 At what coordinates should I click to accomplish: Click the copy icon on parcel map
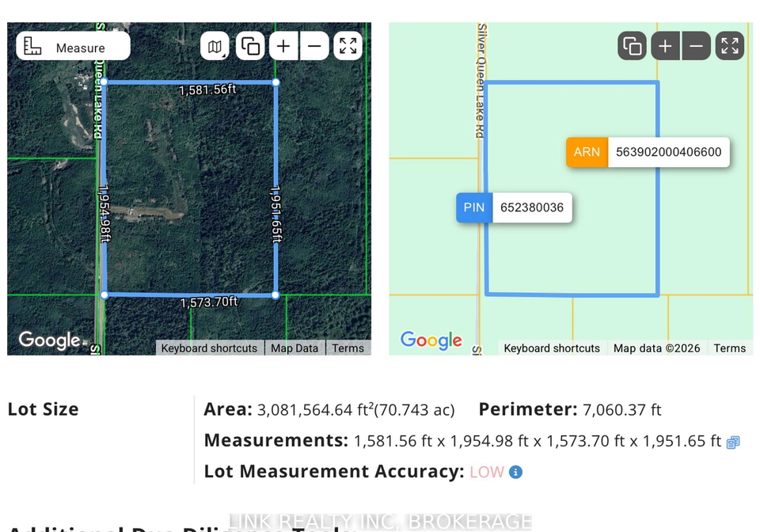[632, 47]
